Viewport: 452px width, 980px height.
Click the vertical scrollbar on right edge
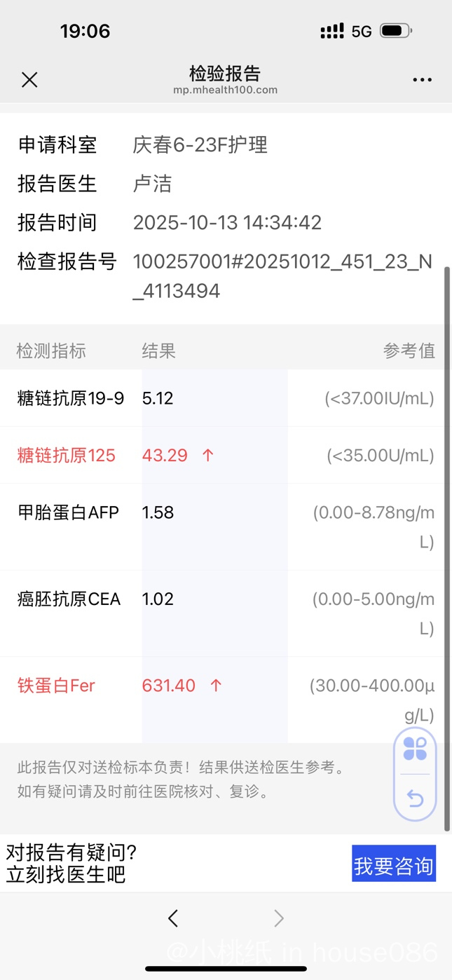(447, 547)
